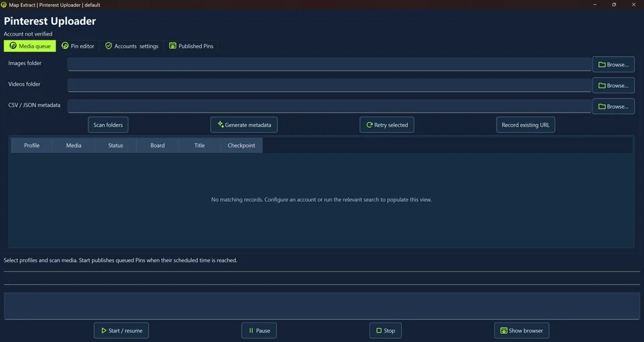644x342 pixels.
Task: Click the Show browser button
Action: click(x=522, y=331)
